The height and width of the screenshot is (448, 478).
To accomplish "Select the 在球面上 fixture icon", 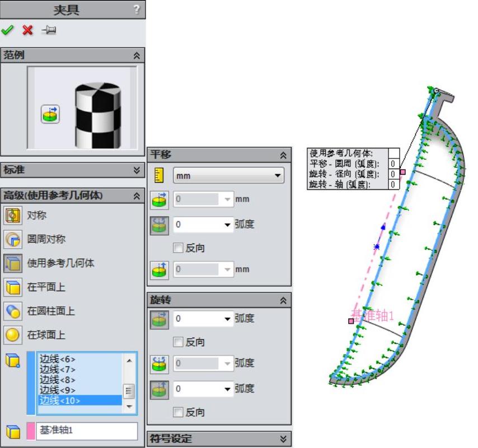I will (x=13, y=335).
